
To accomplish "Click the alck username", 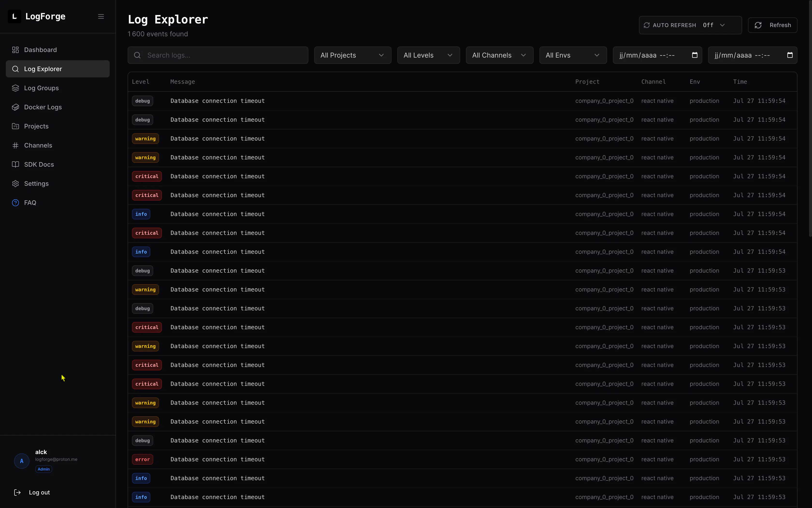I will point(41,452).
